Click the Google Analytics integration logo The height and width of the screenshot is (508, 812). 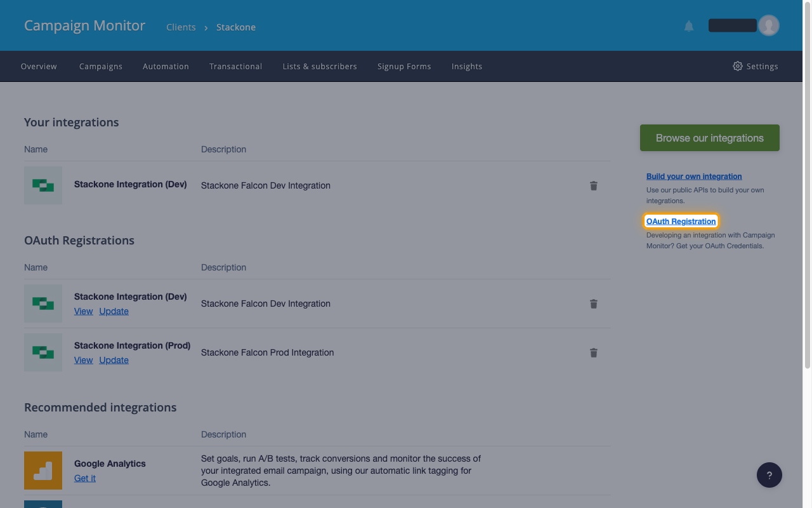point(43,471)
